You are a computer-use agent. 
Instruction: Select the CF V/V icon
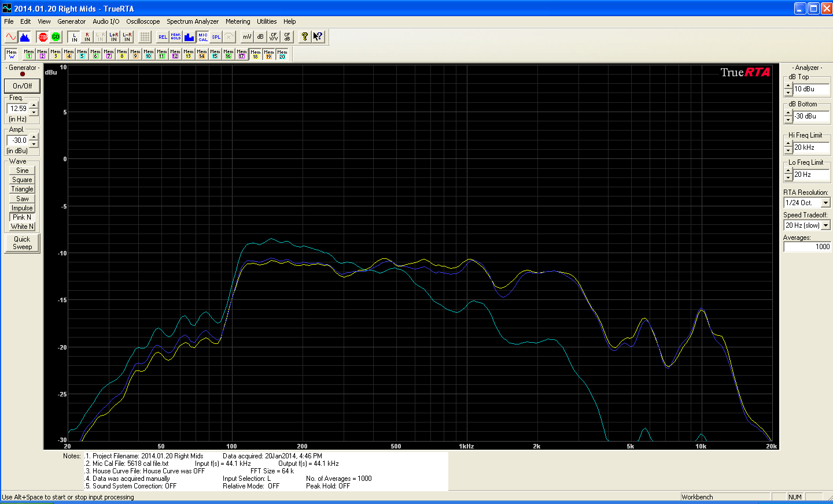point(274,37)
